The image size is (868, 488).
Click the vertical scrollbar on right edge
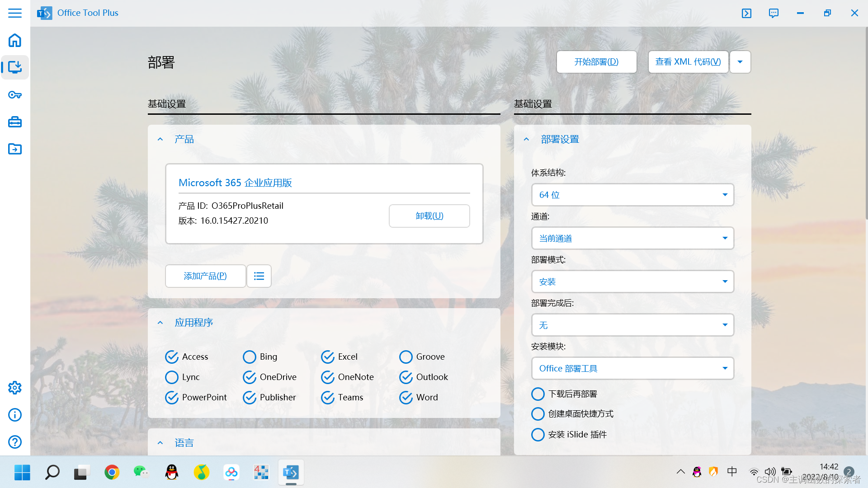pos(866,124)
